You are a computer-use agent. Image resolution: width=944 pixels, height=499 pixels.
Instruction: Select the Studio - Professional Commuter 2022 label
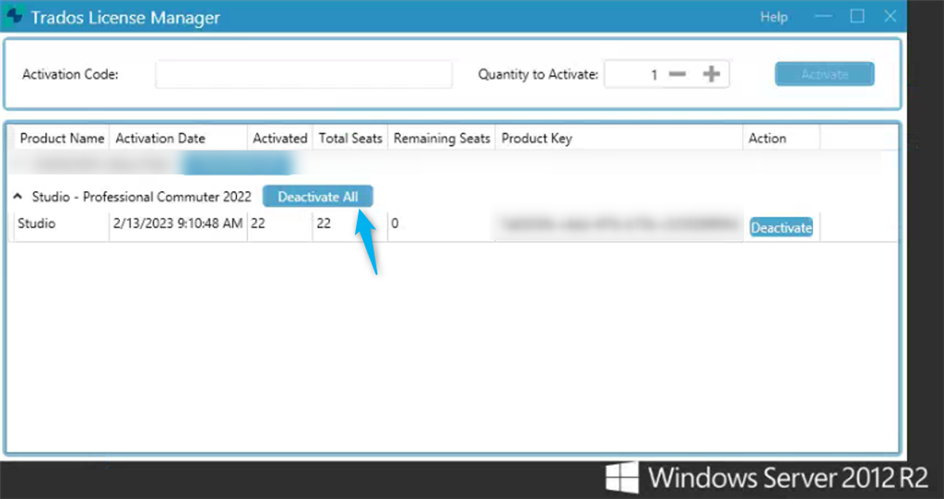click(141, 197)
